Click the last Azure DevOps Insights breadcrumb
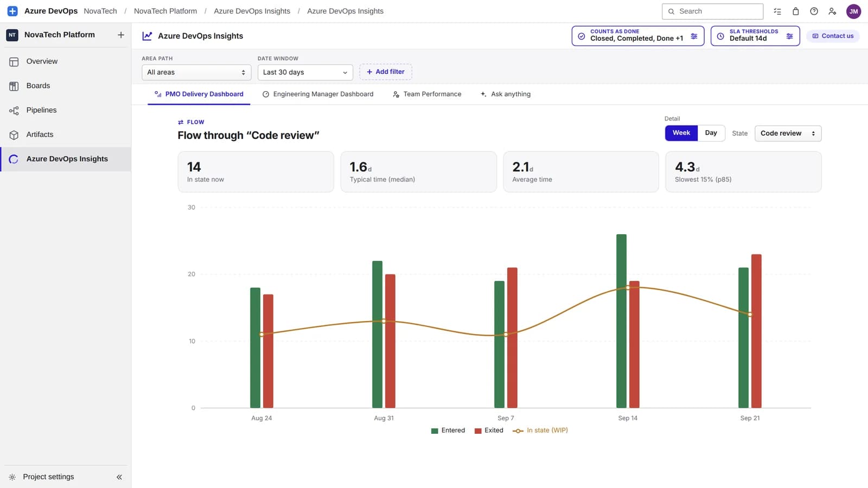868x488 pixels. coord(345,11)
